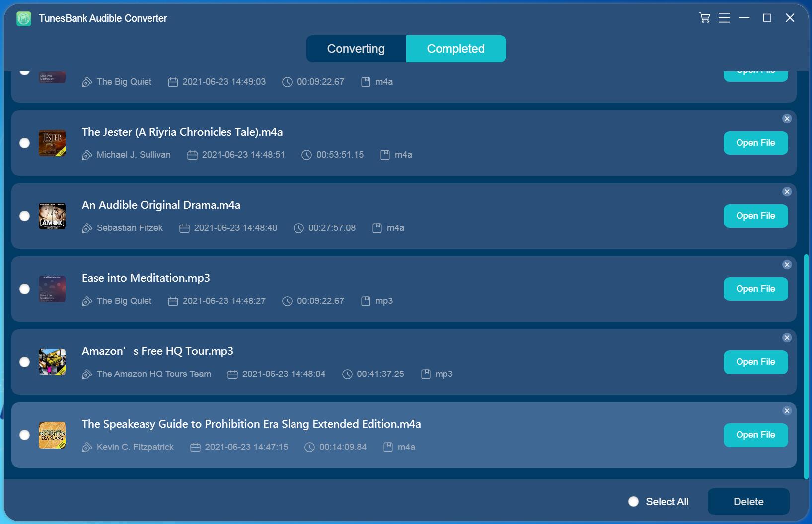This screenshot has height=524, width=812.
Task: Open File for An Audible Original Drama
Action: tap(755, 216)
